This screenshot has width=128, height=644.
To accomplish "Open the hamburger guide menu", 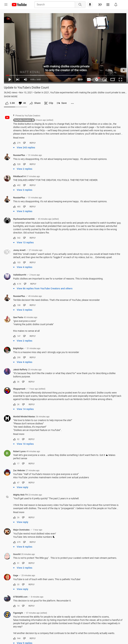I will (x=6, y=4).
